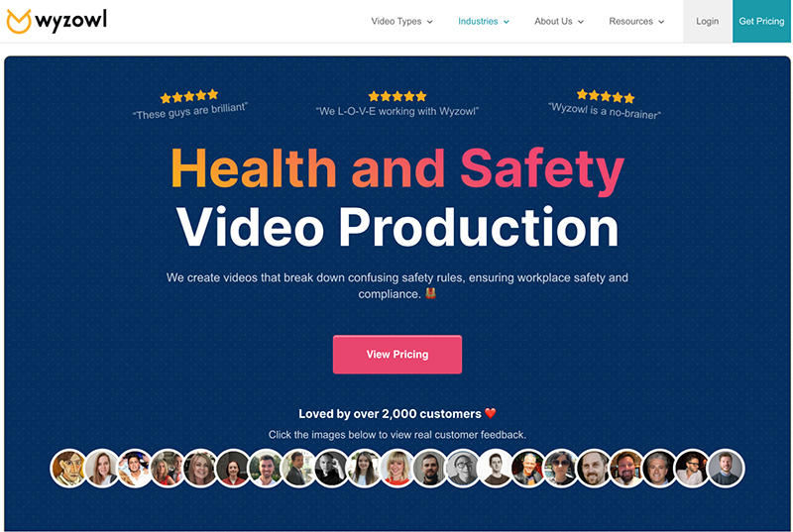793x532 pixels.
Task: Click the last customer avatar on the right
Action: [x=726, y=468]
